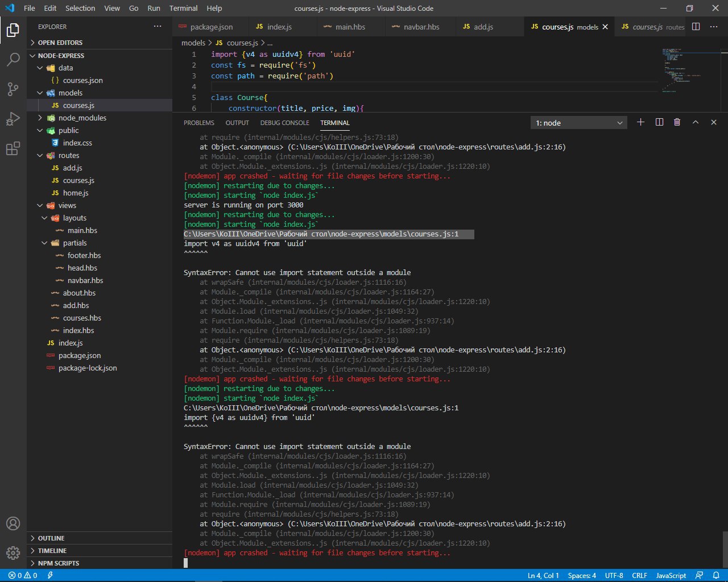Expand the Timeline section
Image resolution: width=728 pixels, height=582 pixels.
tap(100, 551)
